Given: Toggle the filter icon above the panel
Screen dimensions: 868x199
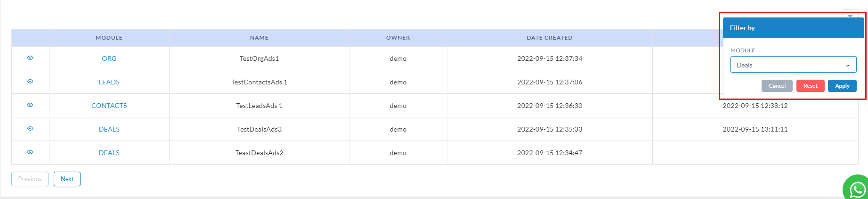Looking at the screenshot, I should click(850, 16).
